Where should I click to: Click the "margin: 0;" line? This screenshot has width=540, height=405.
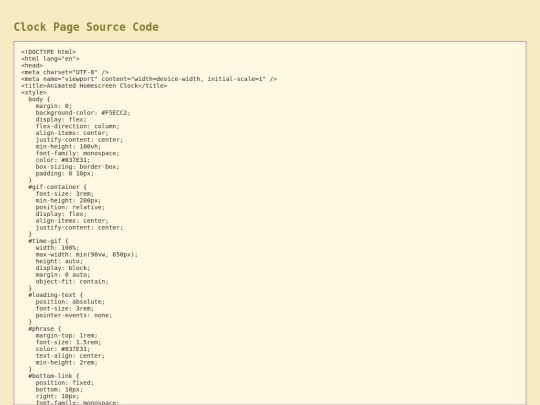coord(54,106)
